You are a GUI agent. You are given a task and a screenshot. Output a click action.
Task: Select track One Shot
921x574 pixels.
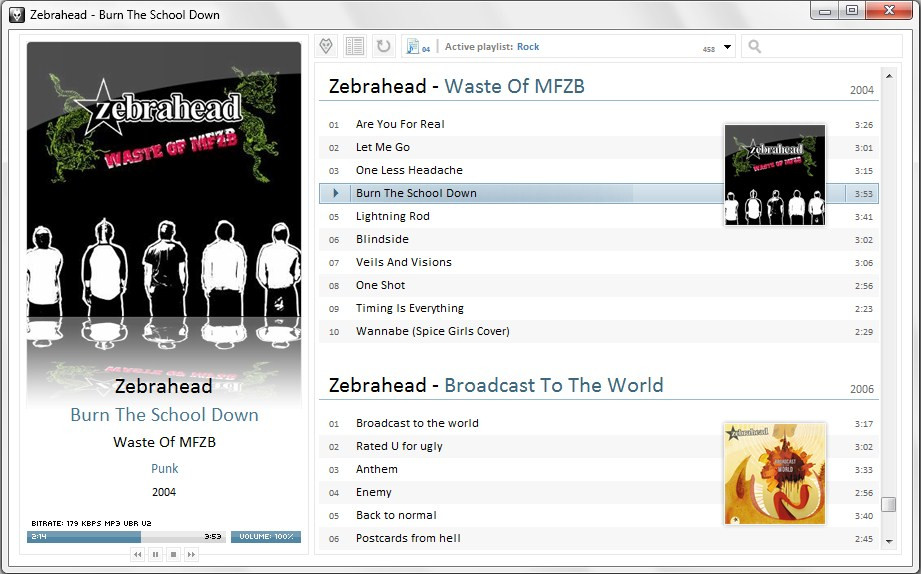pos(599,285)
